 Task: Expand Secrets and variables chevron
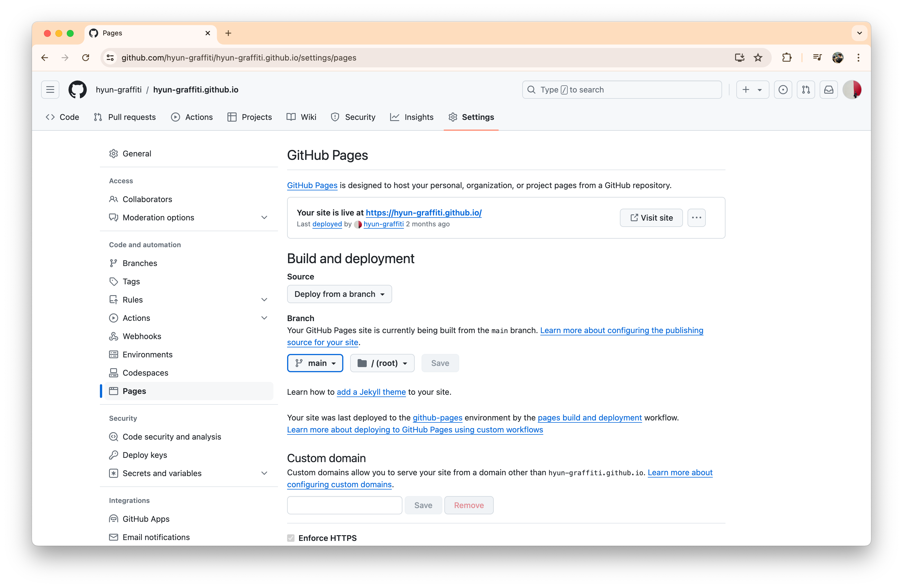264,473
